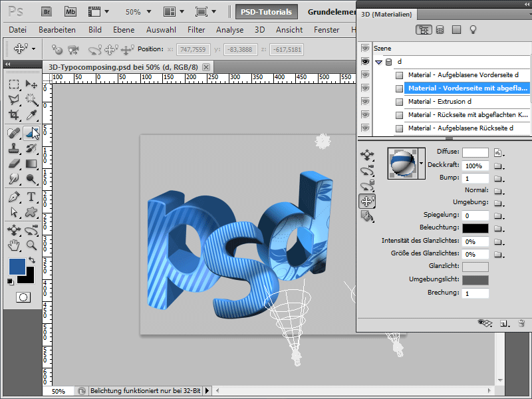Toggle visibility of Szene row

[365, 48]
